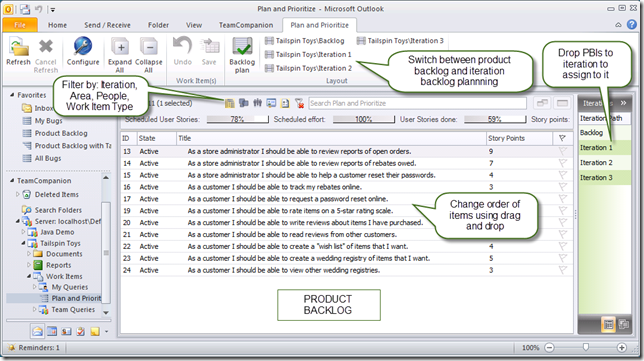Switch to the Folder tab

pyautogui.click(x=159, y=25)
